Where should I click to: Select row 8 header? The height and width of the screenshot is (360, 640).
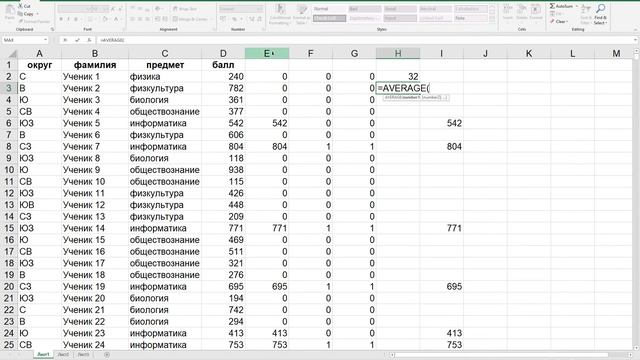9,147
